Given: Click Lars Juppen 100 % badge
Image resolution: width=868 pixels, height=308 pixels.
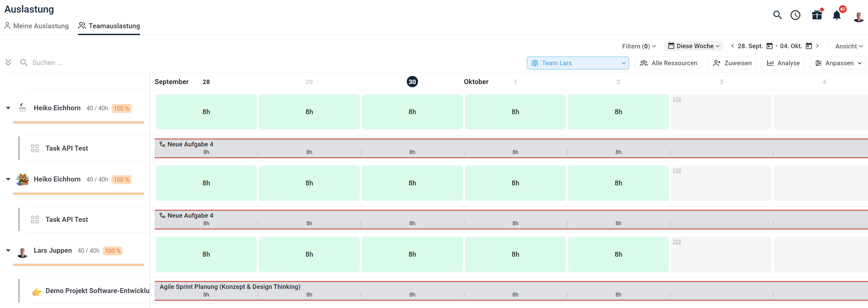Looking at the screenshot, I should [x=112, y=251].
